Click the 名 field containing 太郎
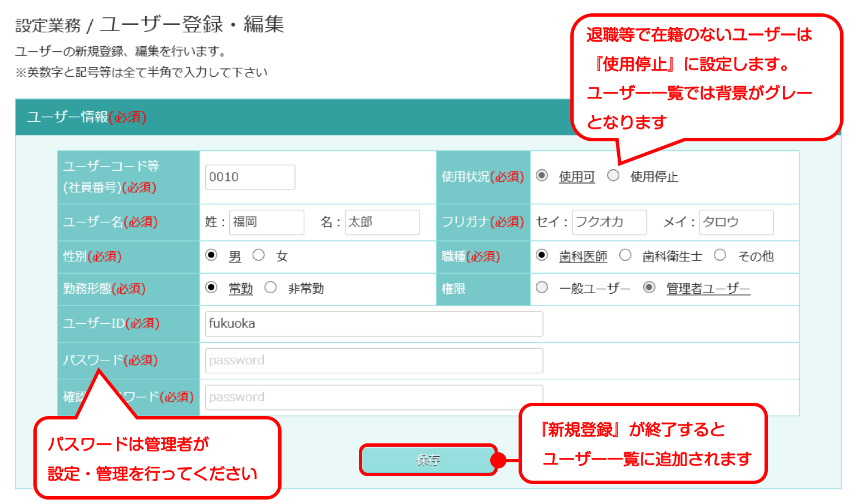This screenshot has height=504, width=858. click(382, 223)
